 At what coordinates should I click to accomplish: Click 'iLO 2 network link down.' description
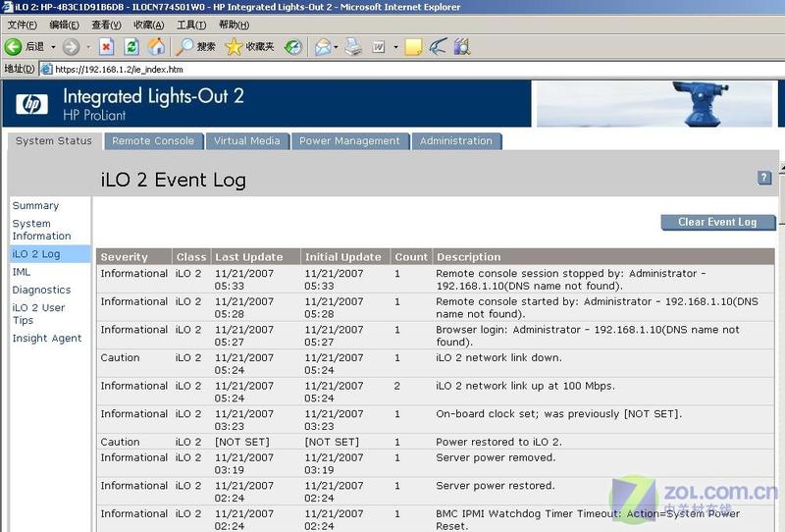coord(498,357)
